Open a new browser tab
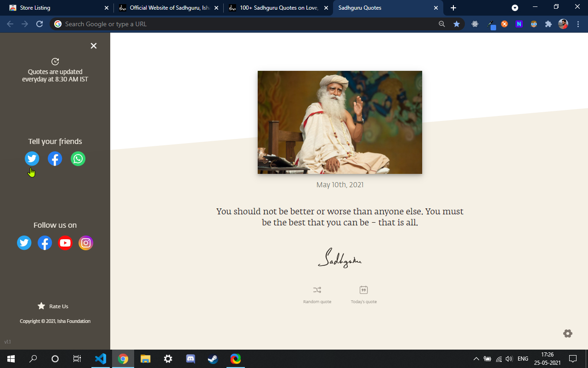Screen dimensions: 588x368 click(453, 8)
